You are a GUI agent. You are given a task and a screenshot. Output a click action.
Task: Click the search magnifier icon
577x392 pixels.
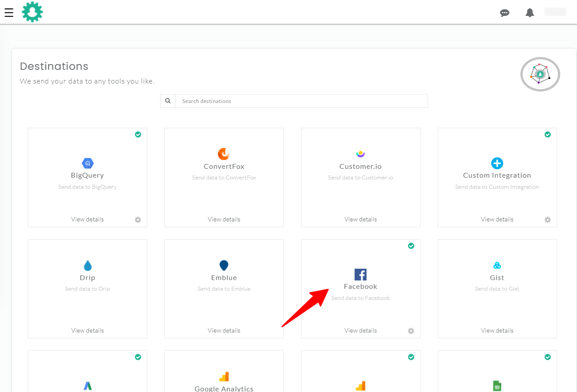point(168,101)
